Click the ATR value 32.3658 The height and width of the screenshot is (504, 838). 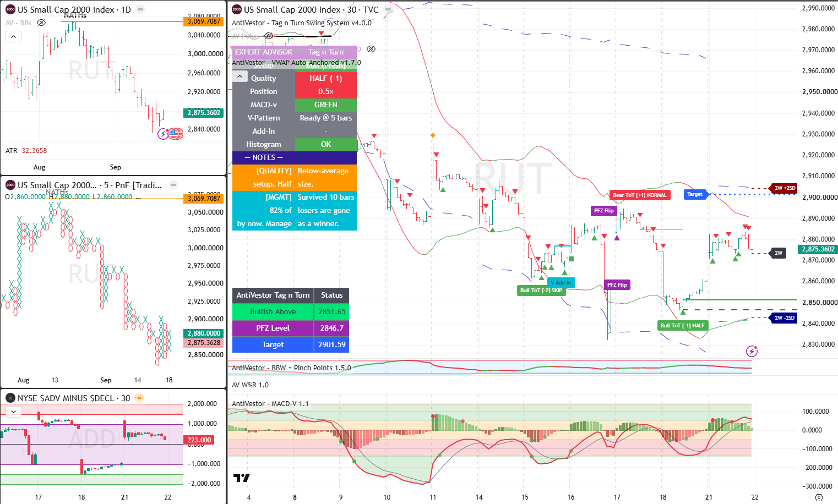coord(34,150)
